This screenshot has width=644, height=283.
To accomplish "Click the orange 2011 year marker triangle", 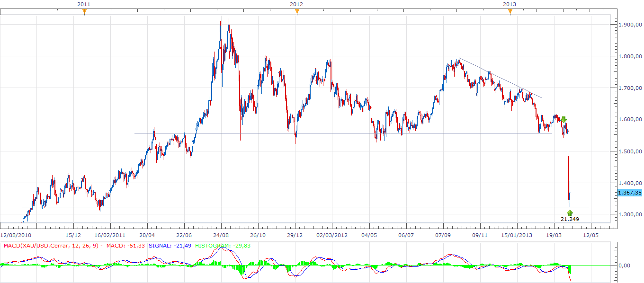I will tap(84, 12).
